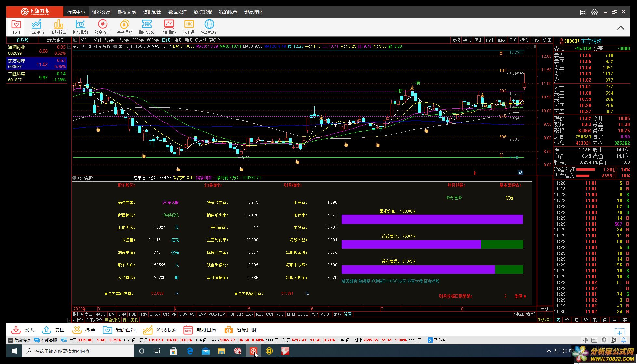Toggle 指标B indicator panel

[x=519, y=314]
